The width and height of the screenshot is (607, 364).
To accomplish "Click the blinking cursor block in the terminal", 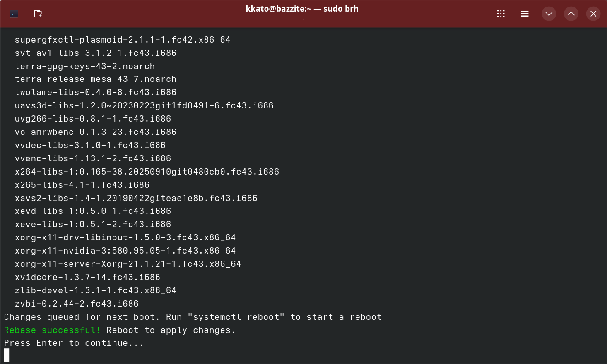I will [6, 354].
